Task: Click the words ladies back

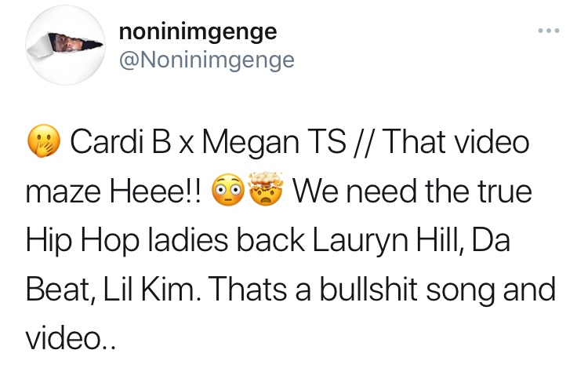Action: pos(227,240)
